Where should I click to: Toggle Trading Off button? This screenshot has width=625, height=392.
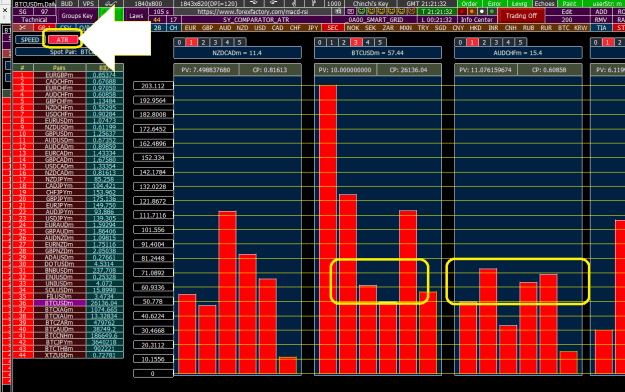521,16
